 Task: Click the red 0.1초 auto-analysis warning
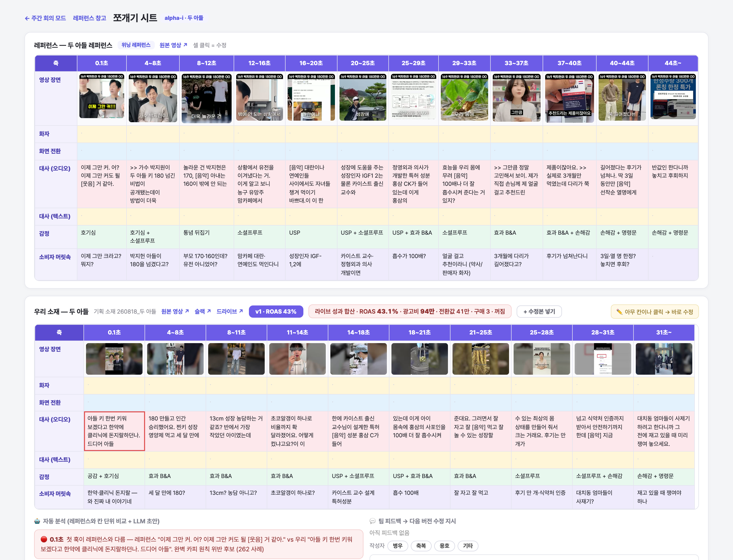(x=199, y=544)
